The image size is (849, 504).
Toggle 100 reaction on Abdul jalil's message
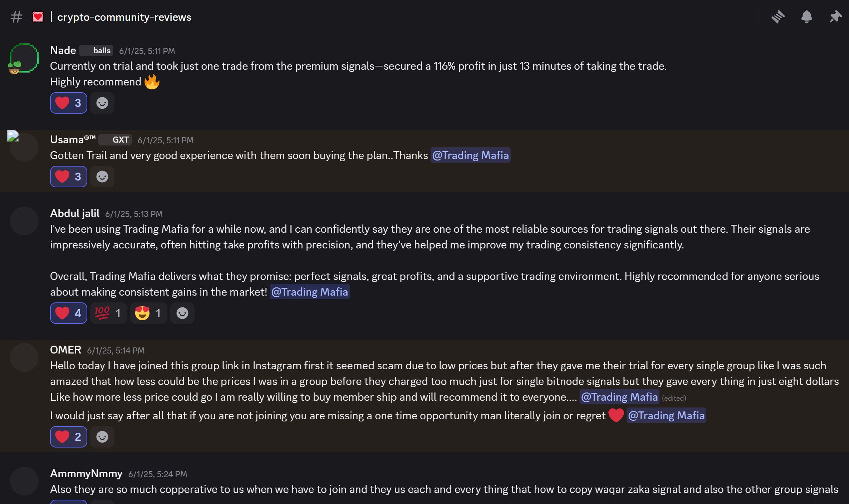[108, 313]
